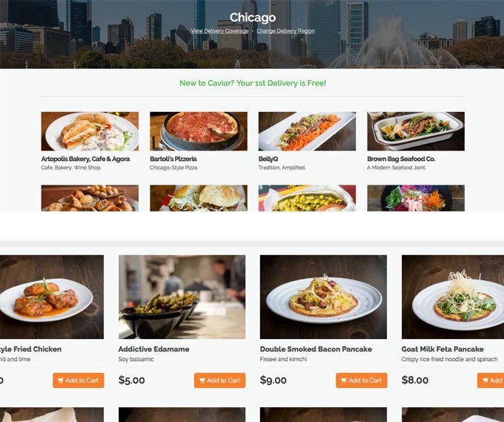
Task: Click the Bartoli's Pizzeria restaurant name
Action: pos(173,159)
